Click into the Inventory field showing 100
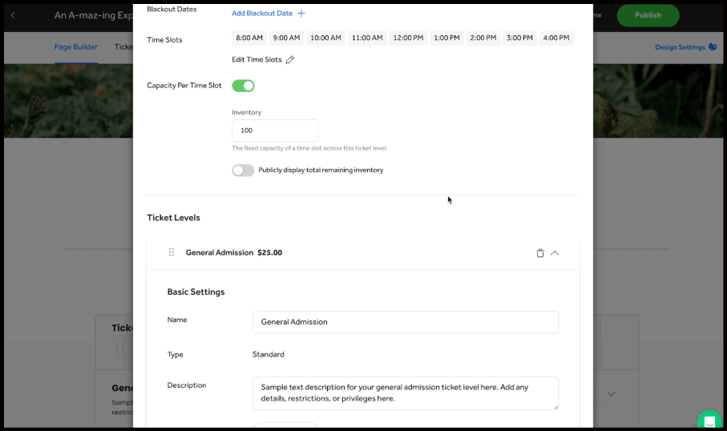 (x=275, y=131)
